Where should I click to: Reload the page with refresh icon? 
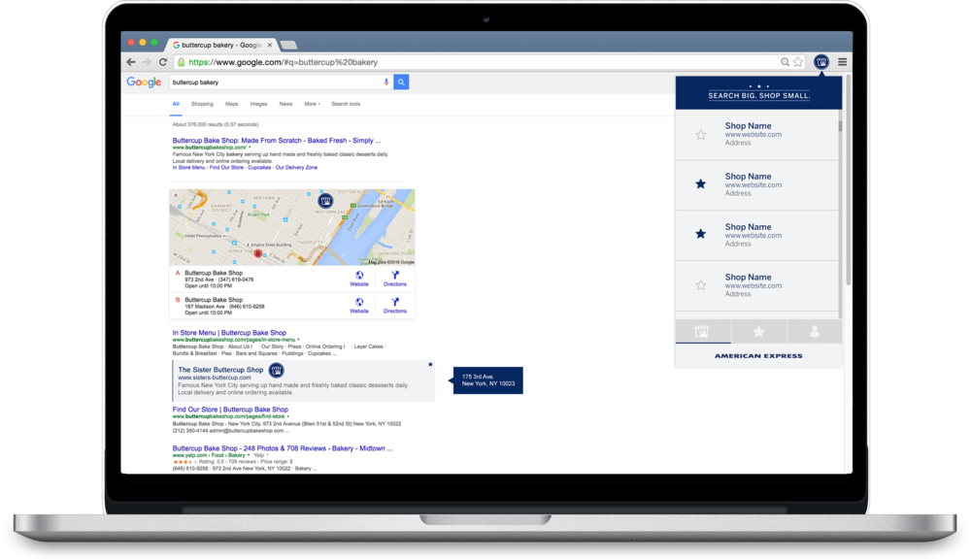[x=163, y=62]
